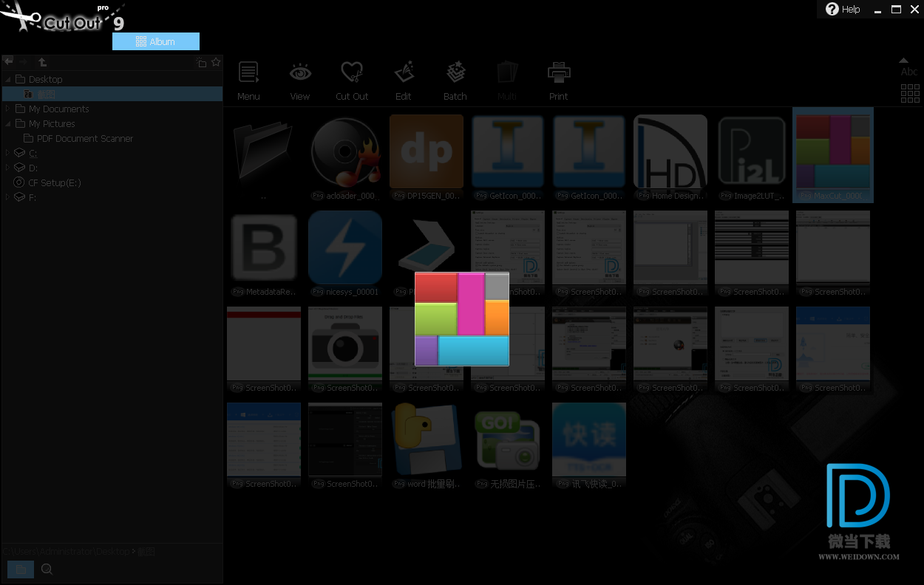Select My Pictures folder label

(52, 123)
